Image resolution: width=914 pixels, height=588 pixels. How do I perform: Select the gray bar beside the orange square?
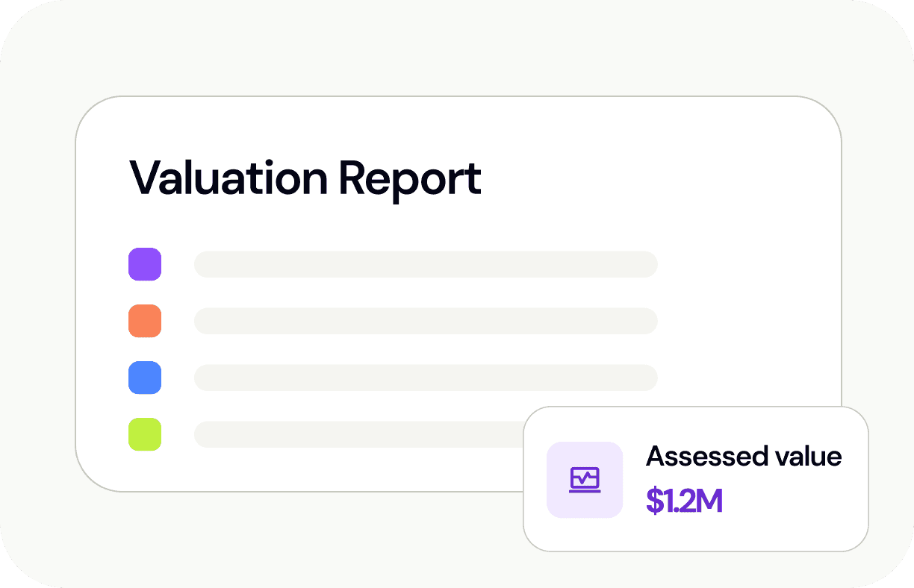pos(426,321)
